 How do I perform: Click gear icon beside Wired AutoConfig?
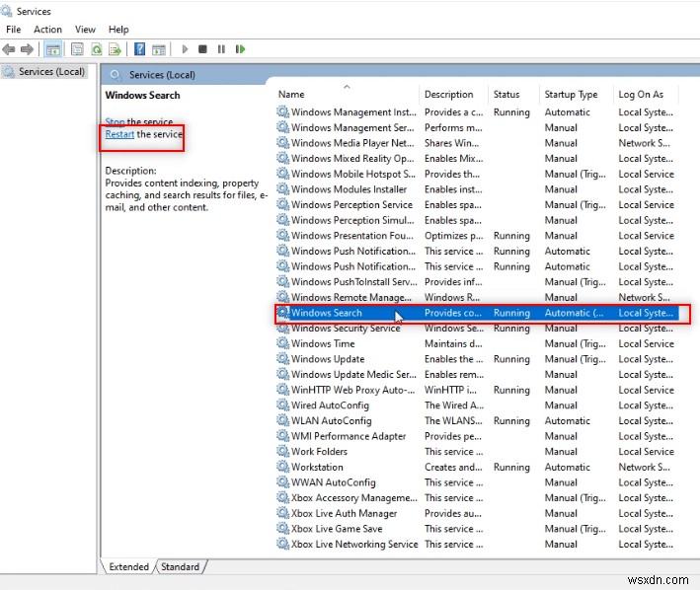[x=283, y=405]
